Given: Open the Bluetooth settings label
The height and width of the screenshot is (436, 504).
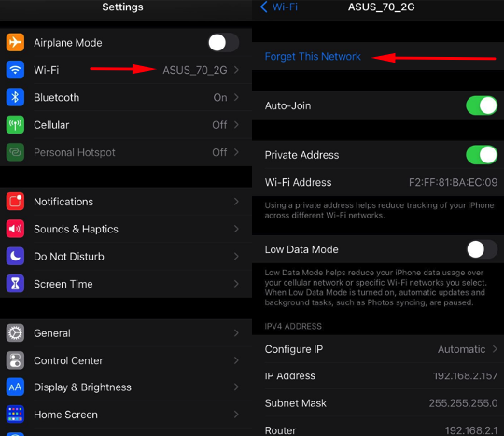Looking at the screenshot, I should pos(57,97).
